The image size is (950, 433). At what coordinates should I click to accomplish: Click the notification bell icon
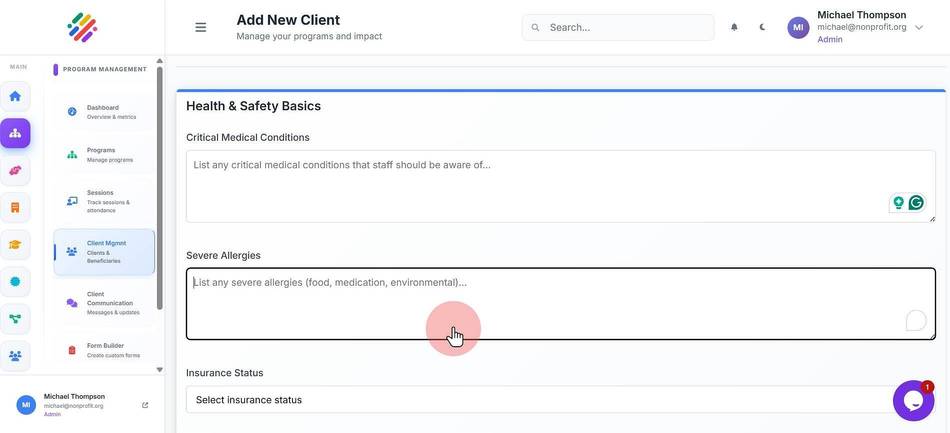(x=734, y=27)
